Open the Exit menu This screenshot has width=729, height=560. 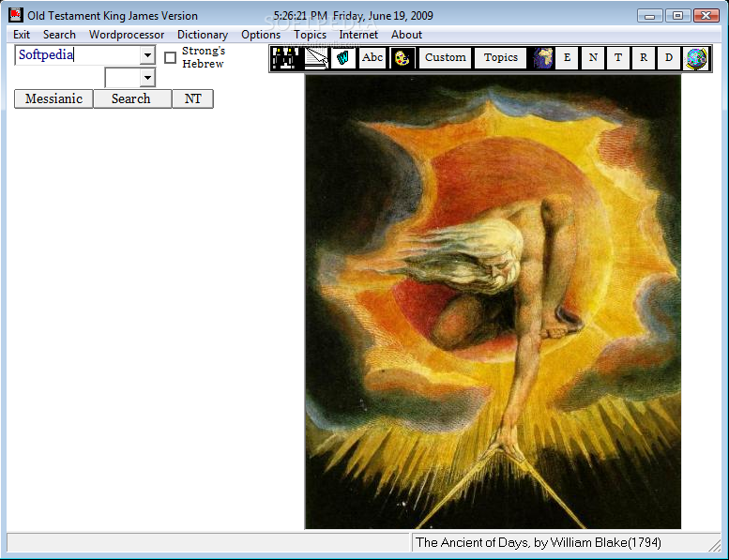pyautogui.click(x=22, y=35)
